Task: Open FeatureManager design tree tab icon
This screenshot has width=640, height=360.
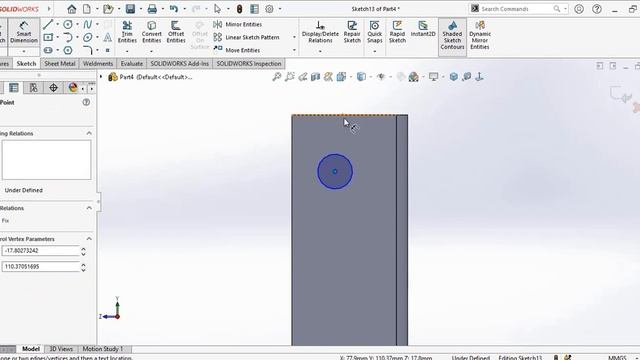Action: click(14, 88)
